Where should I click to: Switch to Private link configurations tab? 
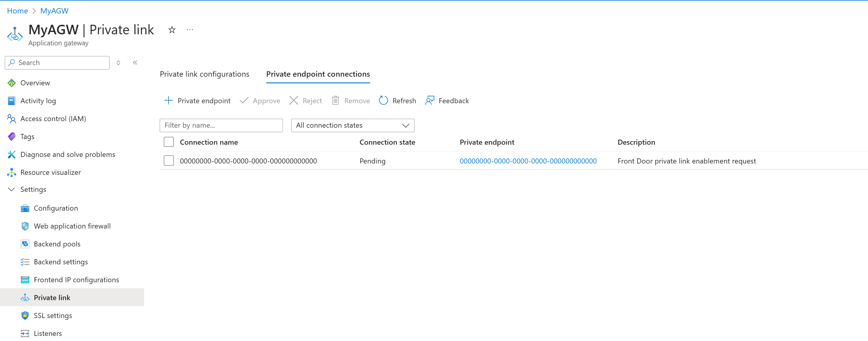204,73
